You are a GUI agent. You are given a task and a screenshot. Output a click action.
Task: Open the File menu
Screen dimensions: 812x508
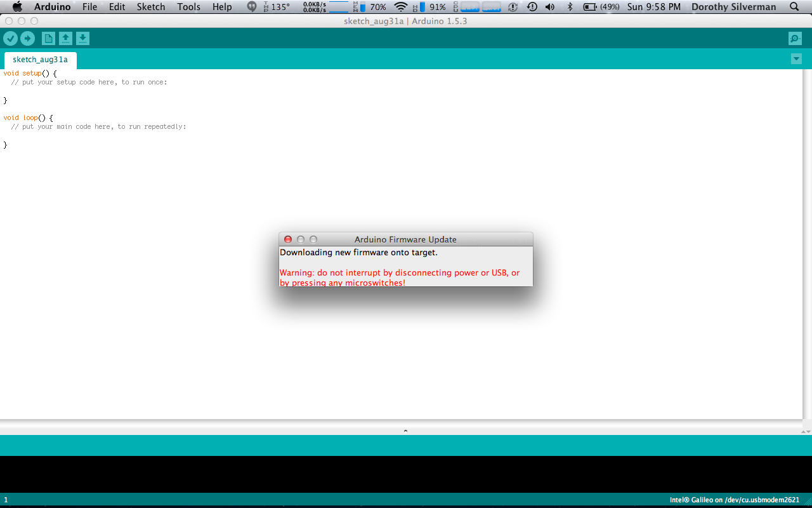(90, 7)
